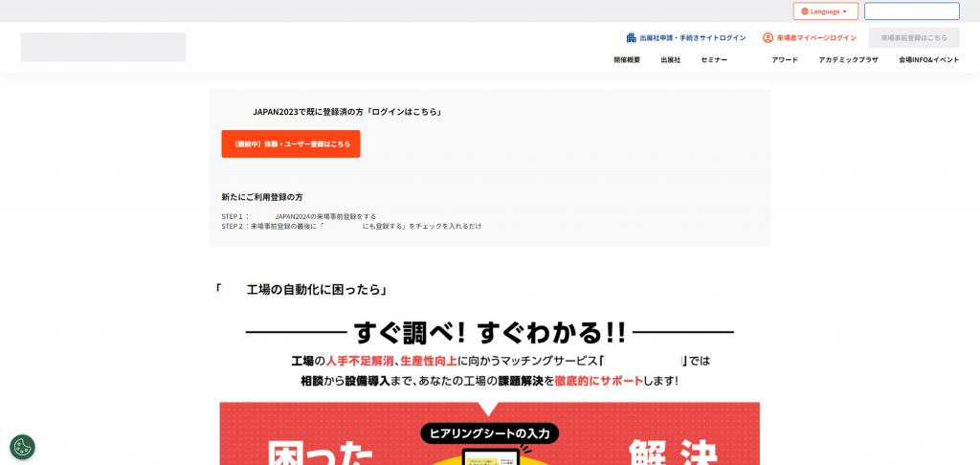Open the 会場INFO&イベント menu
The image size is (980, 465).
(x=928, y=60)
